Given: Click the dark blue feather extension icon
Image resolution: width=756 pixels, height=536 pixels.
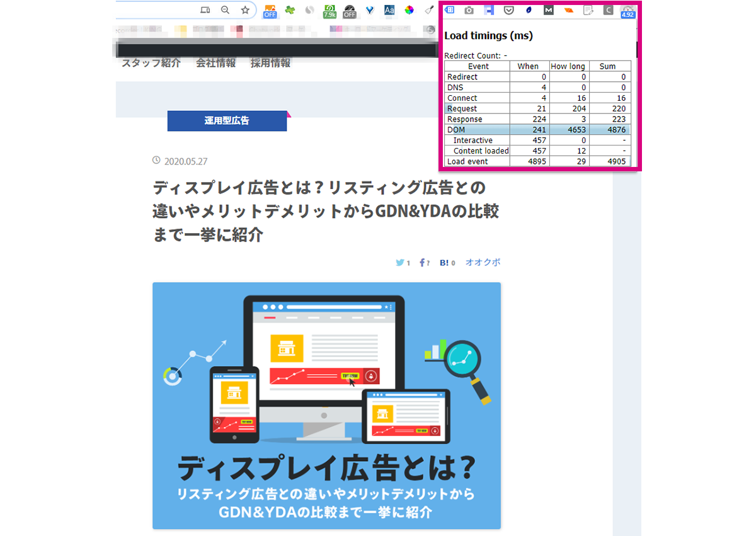Looking at the screenshot, I should click(529, 10).
